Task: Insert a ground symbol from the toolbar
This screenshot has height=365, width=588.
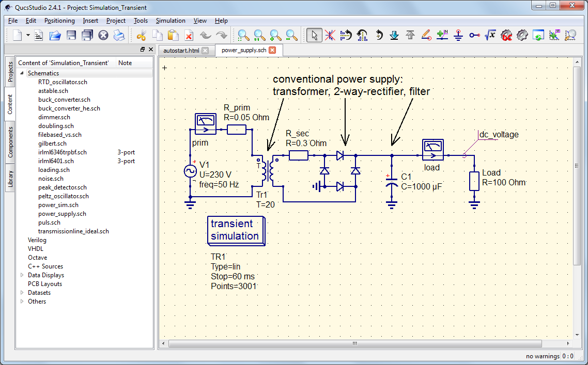Action: (x=458, y=35)
